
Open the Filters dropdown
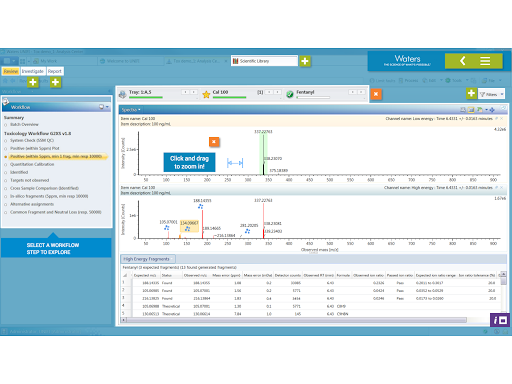pyautogui.click(x=491, y=94)
